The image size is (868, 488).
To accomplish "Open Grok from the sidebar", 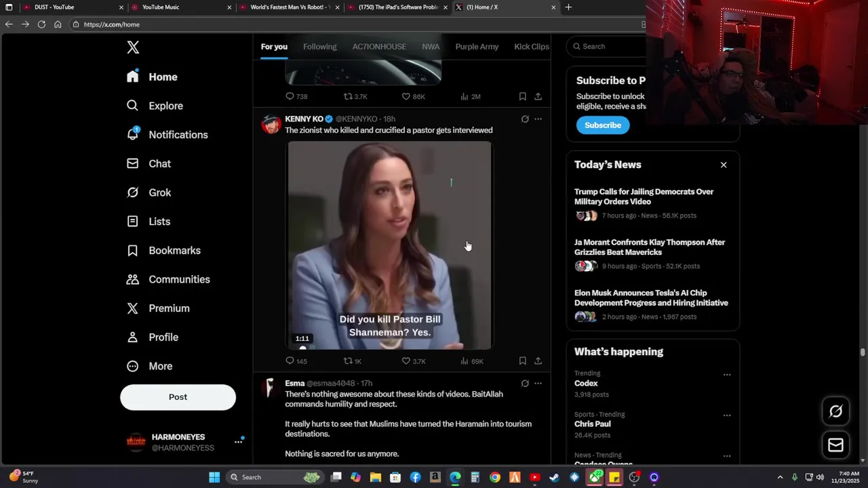I will point(149,192).
